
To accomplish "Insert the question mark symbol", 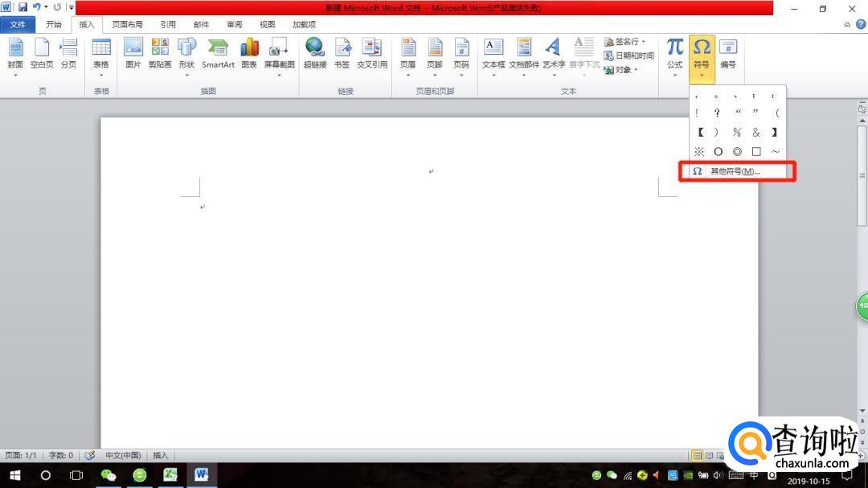I will 717,113.
